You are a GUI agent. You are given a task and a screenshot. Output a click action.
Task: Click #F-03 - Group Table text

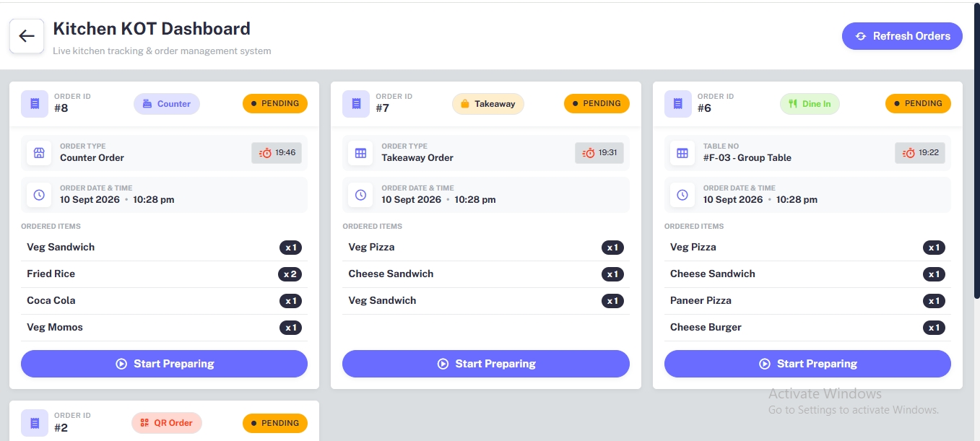747,158
